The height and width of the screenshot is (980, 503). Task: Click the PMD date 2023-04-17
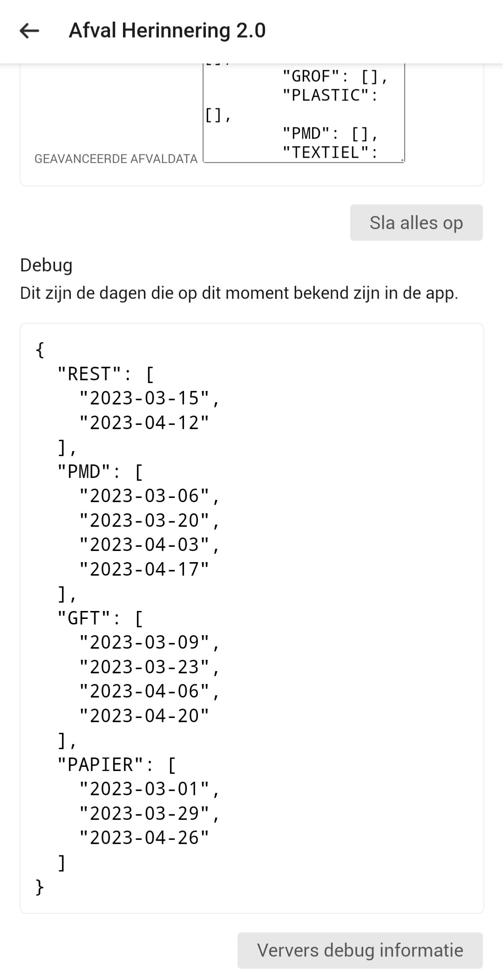(144, 569)
